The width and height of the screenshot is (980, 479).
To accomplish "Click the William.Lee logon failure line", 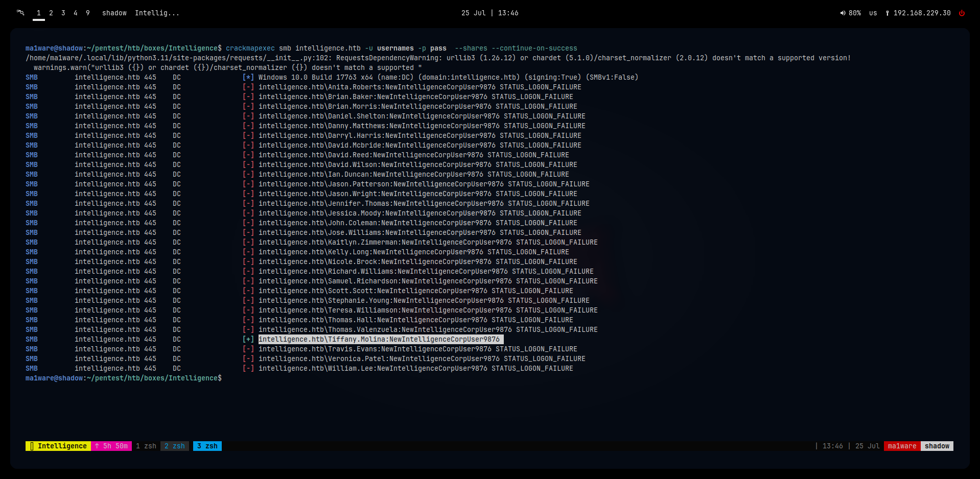I will 416,369.
